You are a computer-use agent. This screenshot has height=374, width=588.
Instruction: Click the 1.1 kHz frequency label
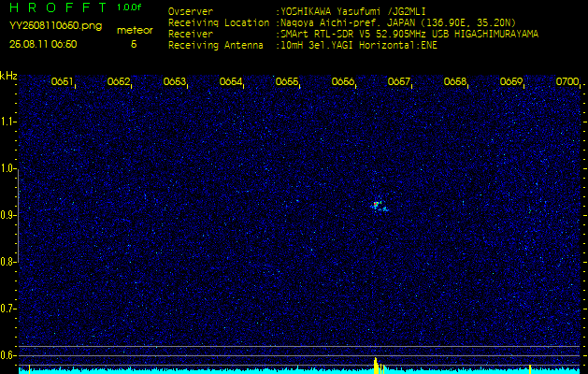pyautogui.click(x=7, y=122)
